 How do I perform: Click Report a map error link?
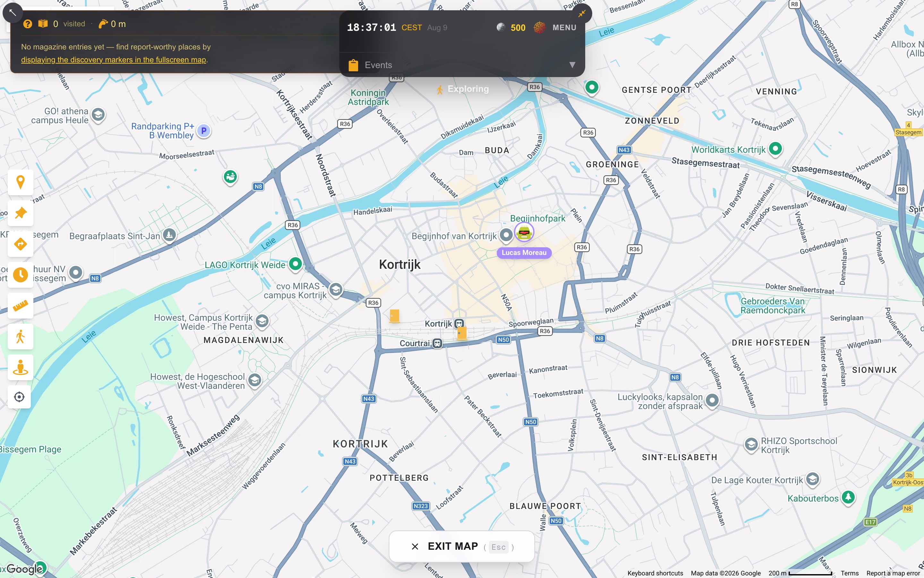click(893, 573)
